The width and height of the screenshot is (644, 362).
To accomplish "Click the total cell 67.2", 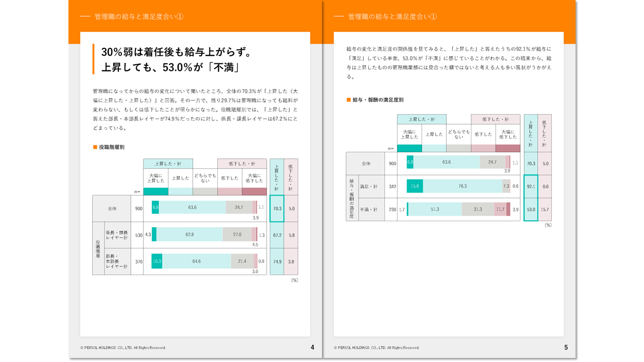I will [277, 235].
